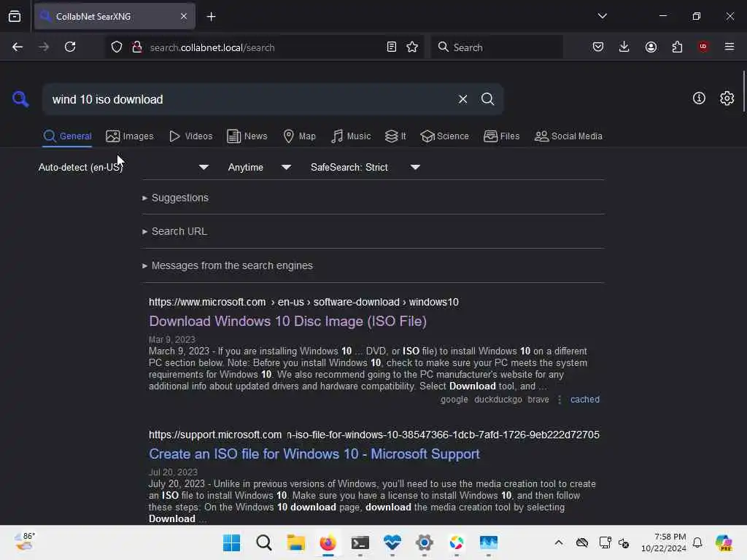747x560 pixels.
Task: Toggle reader view icon in address bar
Action: point(392,47)
